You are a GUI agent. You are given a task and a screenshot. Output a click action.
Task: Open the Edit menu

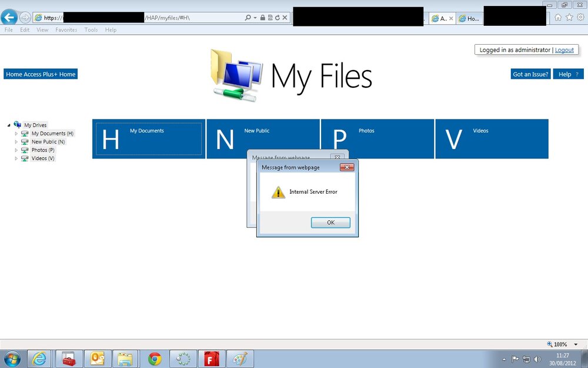coord(25,29)
